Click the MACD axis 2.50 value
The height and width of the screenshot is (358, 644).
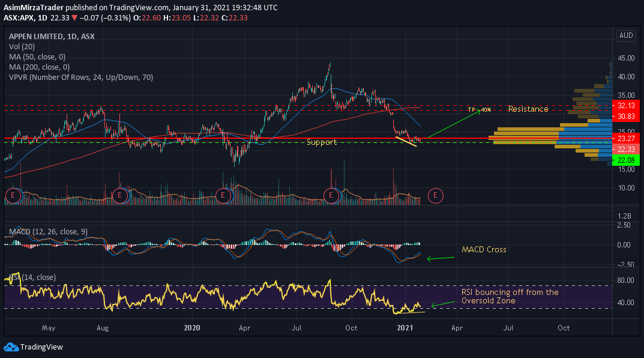click(x=624, y=225)
